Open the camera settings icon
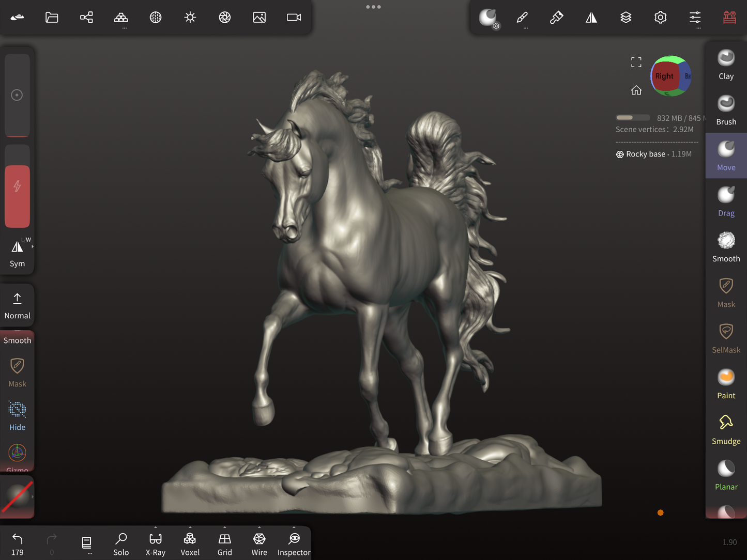 pyautogui.click(x=294, y=18)
